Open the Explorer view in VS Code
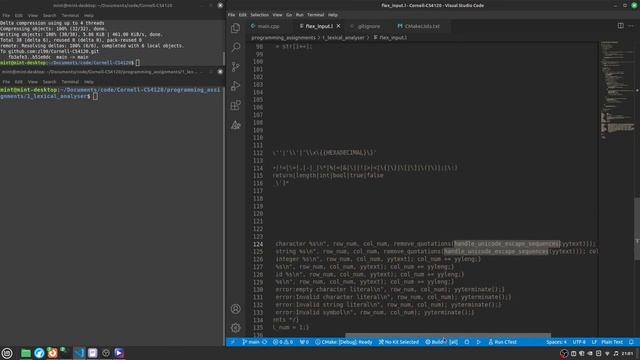The height and width of the screenshot is (360, 640). (x=236, y=28)
